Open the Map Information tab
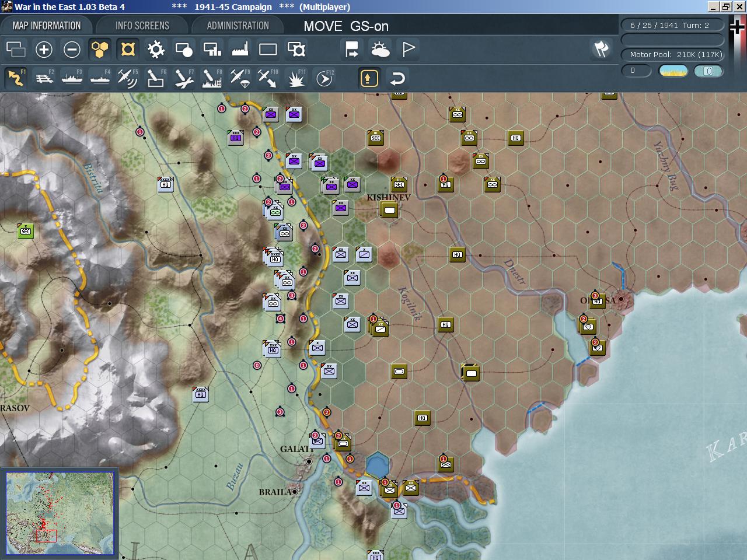This screenshot has width=747, height=560. (x=47, y=26)
